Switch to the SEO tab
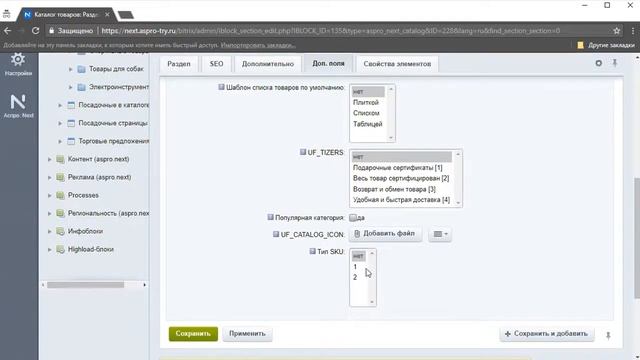640x360 pixels. pyautogui.click(x=216, y=64)
